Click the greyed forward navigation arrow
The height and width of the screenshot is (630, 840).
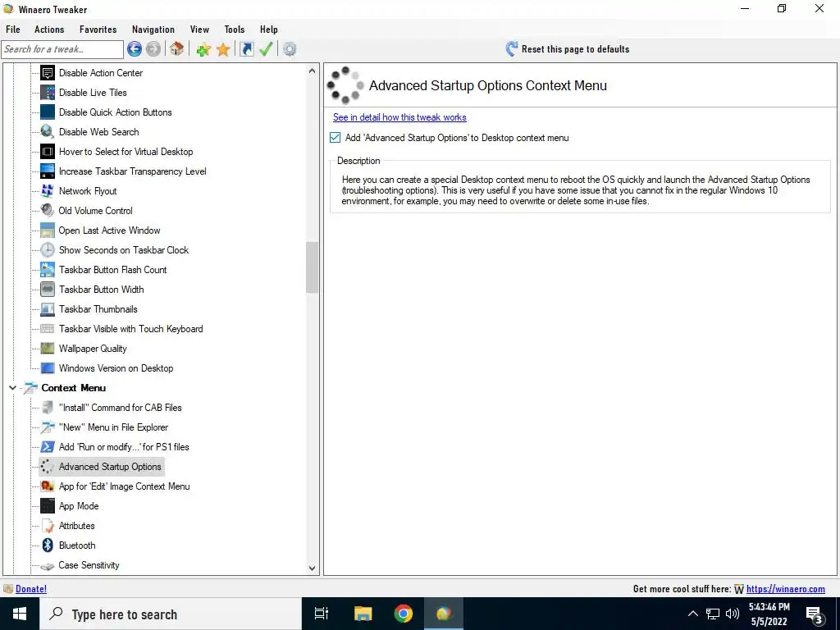pos(153,49)
